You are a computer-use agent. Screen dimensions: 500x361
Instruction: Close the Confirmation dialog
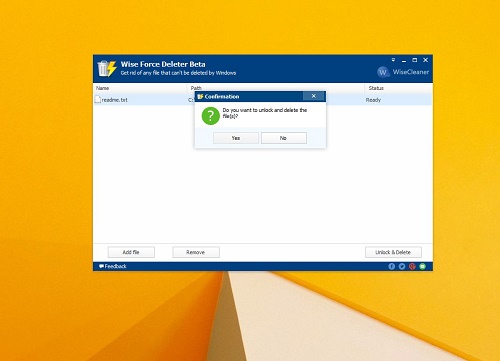click(x=314, y=96)
